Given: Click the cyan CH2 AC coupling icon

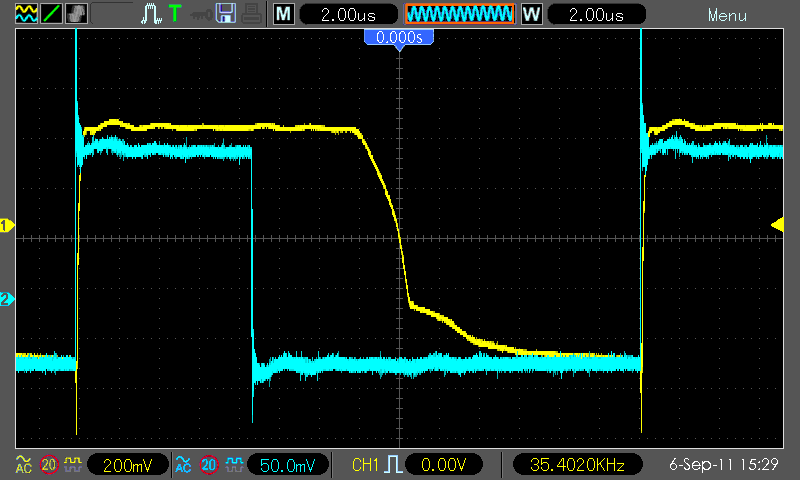Looking at the screenshot, I should pos(183,464).
